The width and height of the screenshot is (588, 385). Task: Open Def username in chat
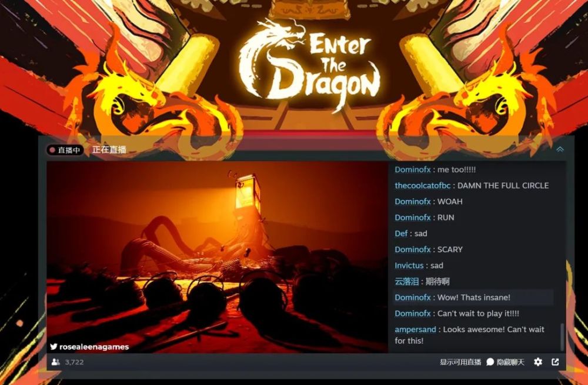pos(401,233)
